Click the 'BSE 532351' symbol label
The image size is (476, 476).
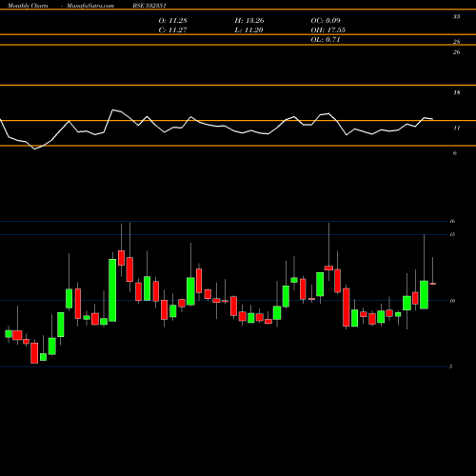(x=149, y=6)
